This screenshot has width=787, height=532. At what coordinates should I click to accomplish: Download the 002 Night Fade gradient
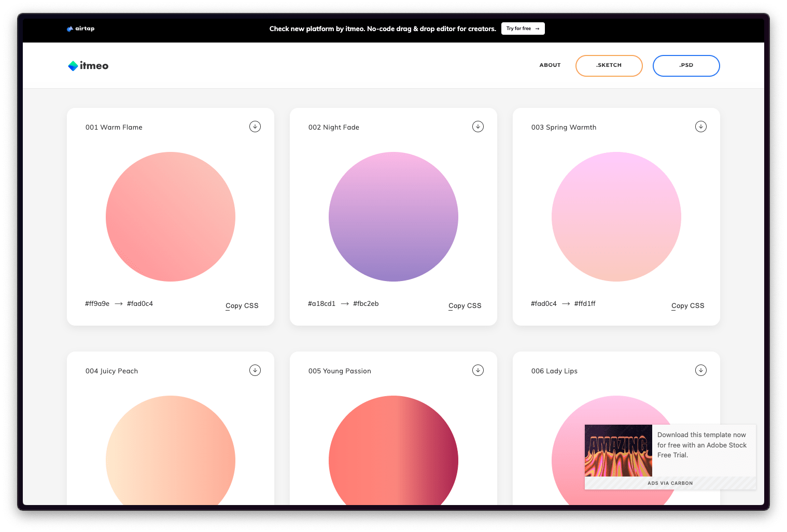pyautogui.click(x=478, y=127)
